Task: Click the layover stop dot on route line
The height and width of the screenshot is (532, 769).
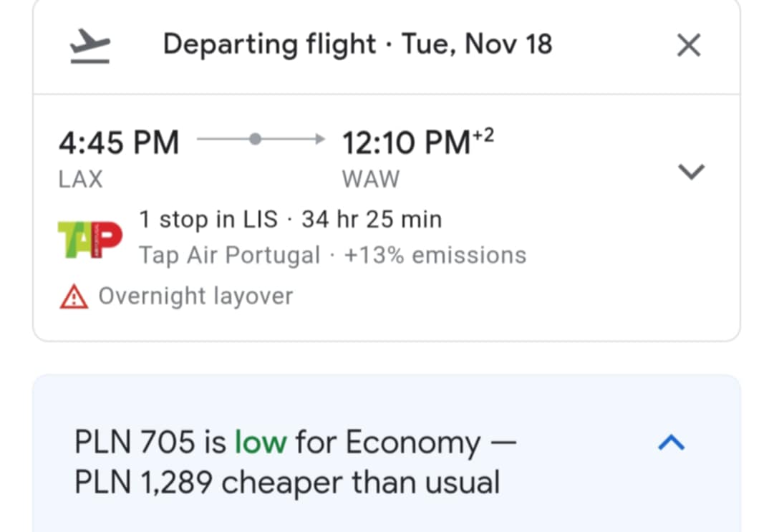Action: point(255,139)
